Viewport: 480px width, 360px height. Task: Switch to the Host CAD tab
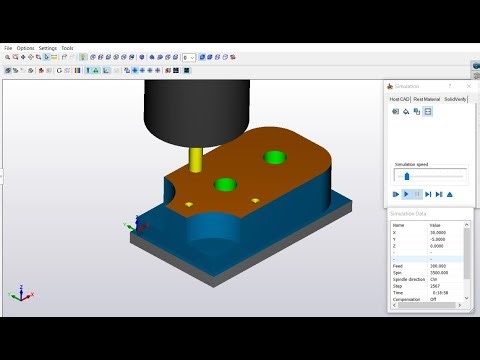(x=399, y=99)
